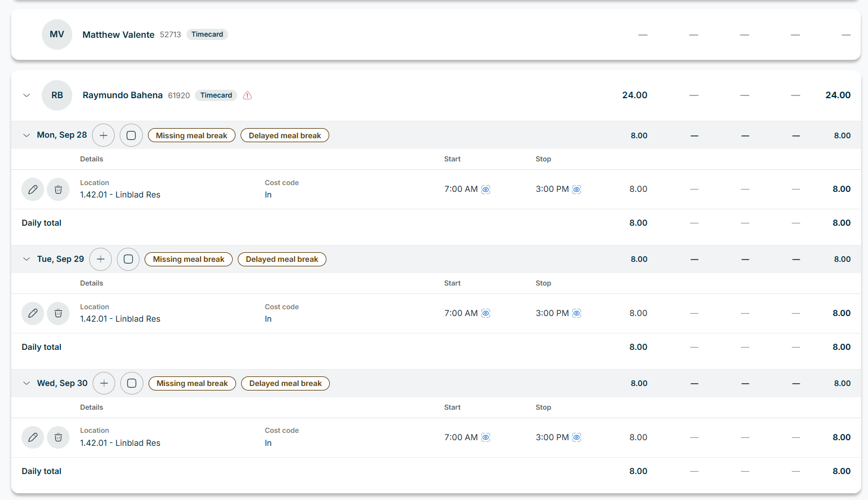Collapse Raymundo Bahena's timecard section
Viewport: 868px width, 500px height.
point(27,95)
